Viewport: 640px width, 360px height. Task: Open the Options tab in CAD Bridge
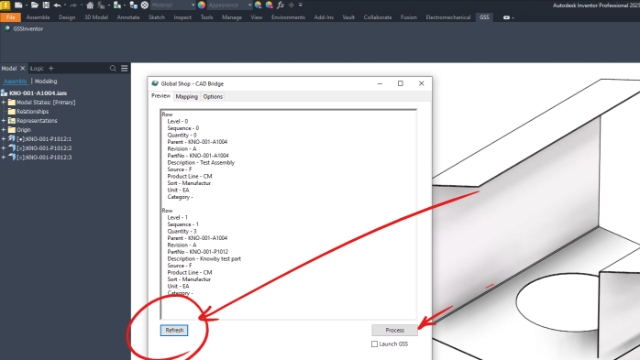213,96
